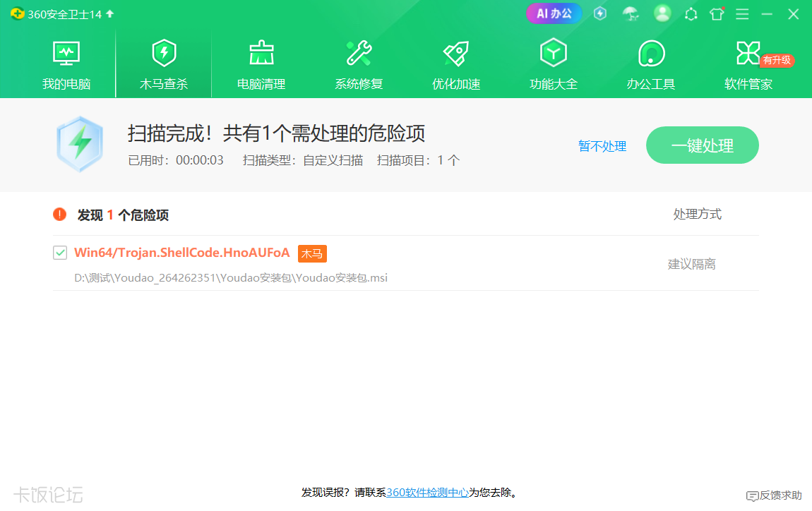Click the 暂不处理 link

(602, 146)
